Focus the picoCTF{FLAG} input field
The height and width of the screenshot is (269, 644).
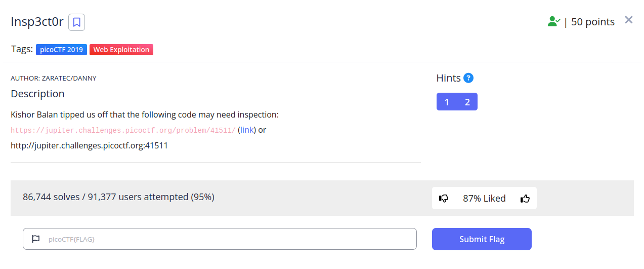228,239
